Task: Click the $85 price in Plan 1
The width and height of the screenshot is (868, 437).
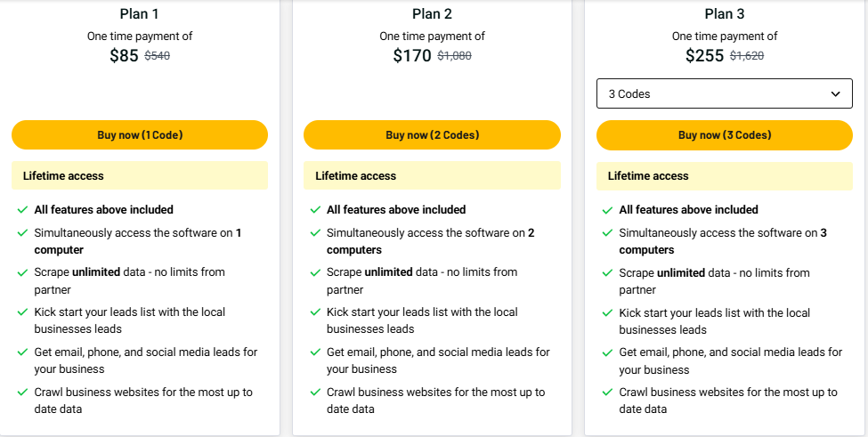Action: [124, 56]
